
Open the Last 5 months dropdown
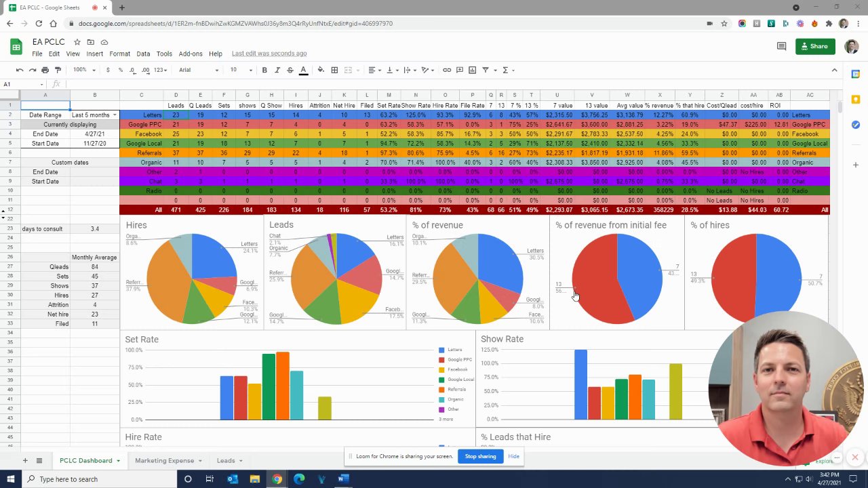115,115
